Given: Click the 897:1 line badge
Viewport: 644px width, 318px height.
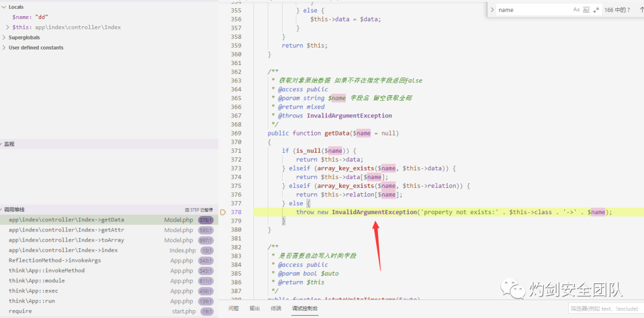Looking at the screenshot, I should [205, 240].
